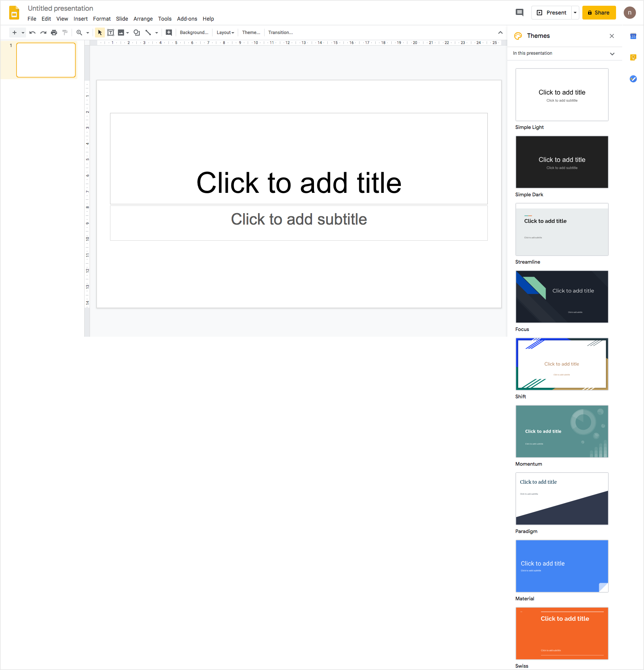The height and width of the screenshot is (670, 644).
Task: Open the Present options dropdown arrow
Action: [575, 13]
